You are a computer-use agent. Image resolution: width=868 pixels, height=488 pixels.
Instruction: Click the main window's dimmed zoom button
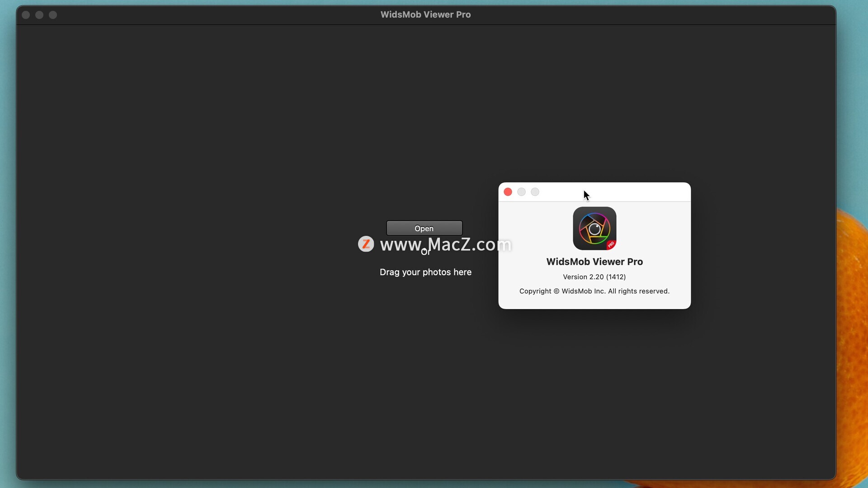[x=53, y=15]
